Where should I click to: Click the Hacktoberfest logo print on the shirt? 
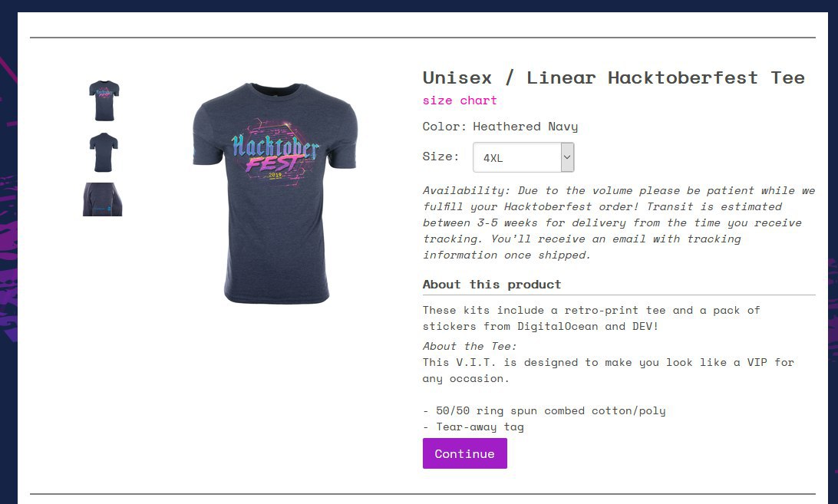[275, 153]
